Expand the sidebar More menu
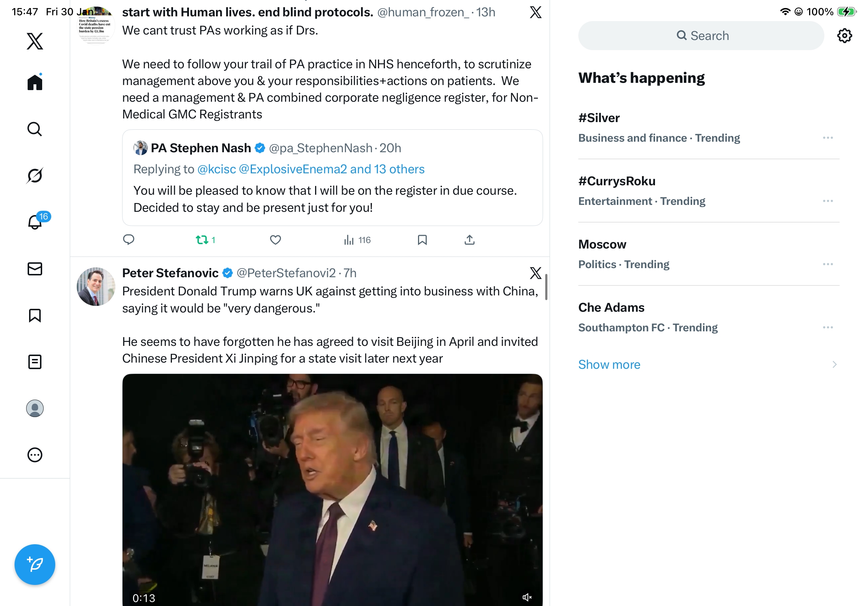 [35, 455]
